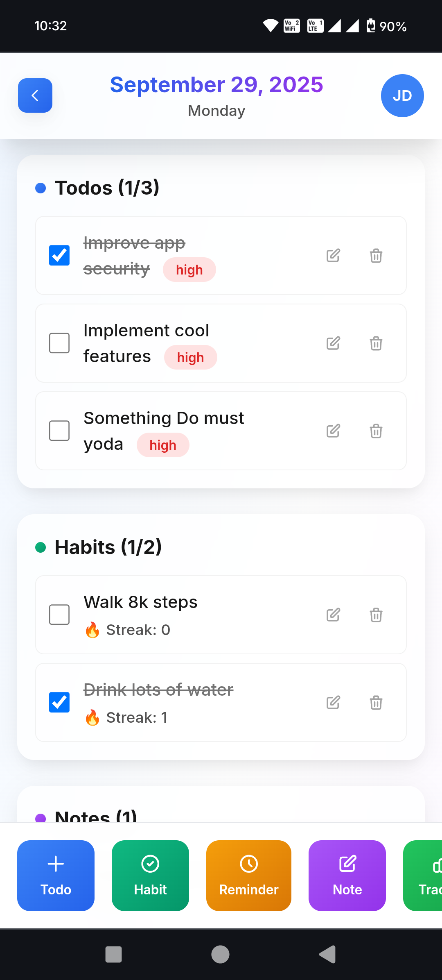442x980 pixels.
Task: Open the JD profile avatar
Action: click(x=402, y=95)
